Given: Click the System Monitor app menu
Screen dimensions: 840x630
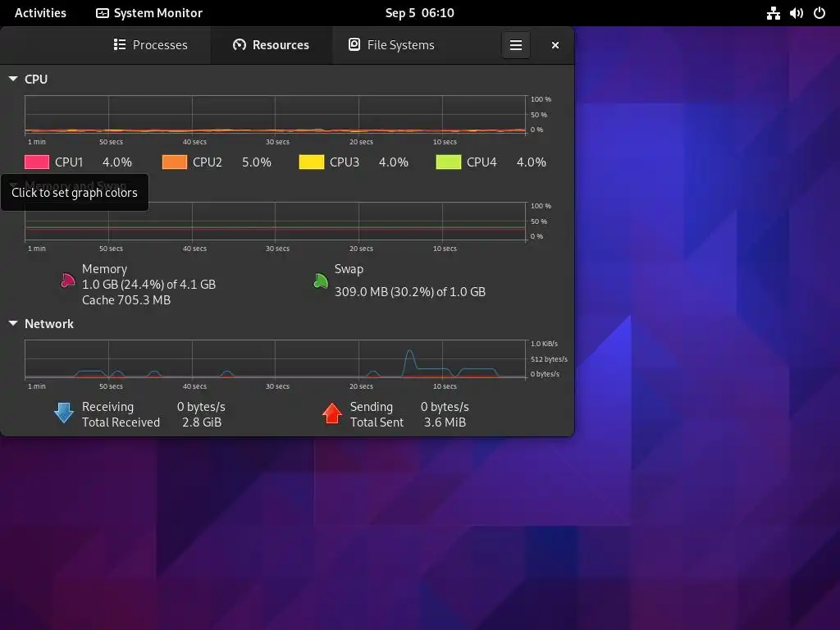Looking at the screenshot, I should point(149,13).
